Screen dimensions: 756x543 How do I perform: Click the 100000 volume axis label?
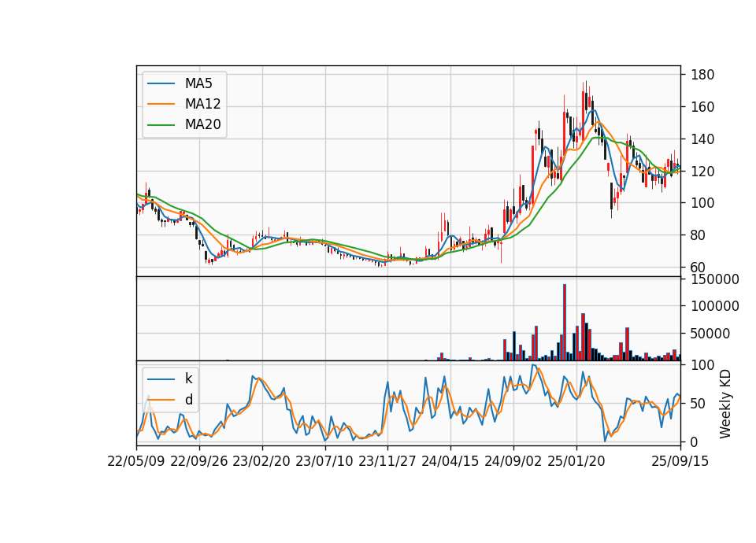point(714,306)
